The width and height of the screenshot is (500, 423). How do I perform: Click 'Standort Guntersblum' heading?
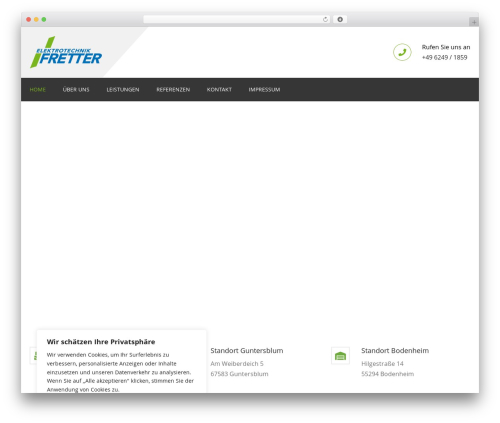click(x=247, y=351)
